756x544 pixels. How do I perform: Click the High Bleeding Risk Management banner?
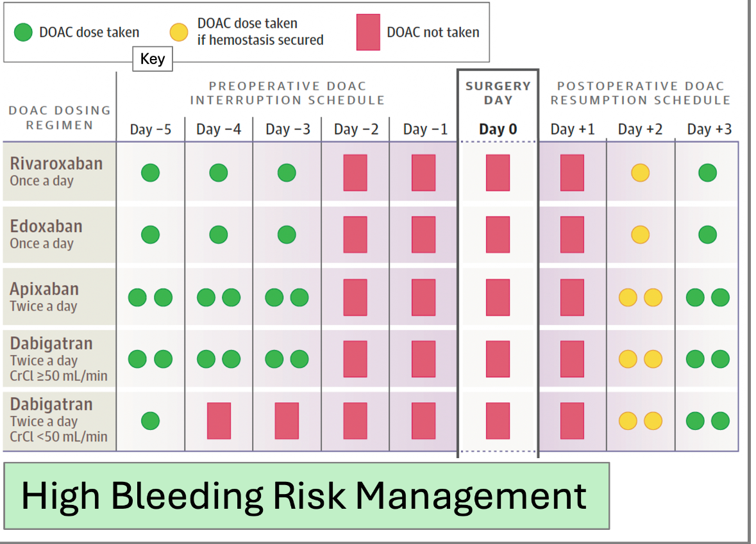pos(307,496)
